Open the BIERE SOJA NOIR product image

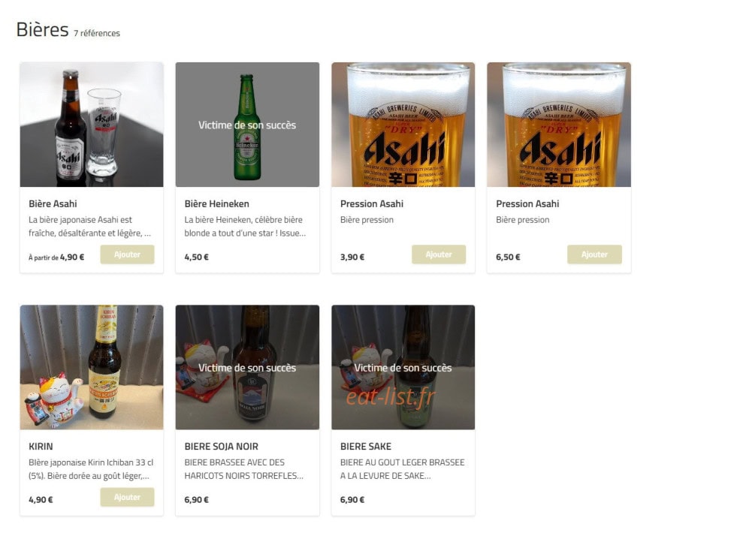247,367
